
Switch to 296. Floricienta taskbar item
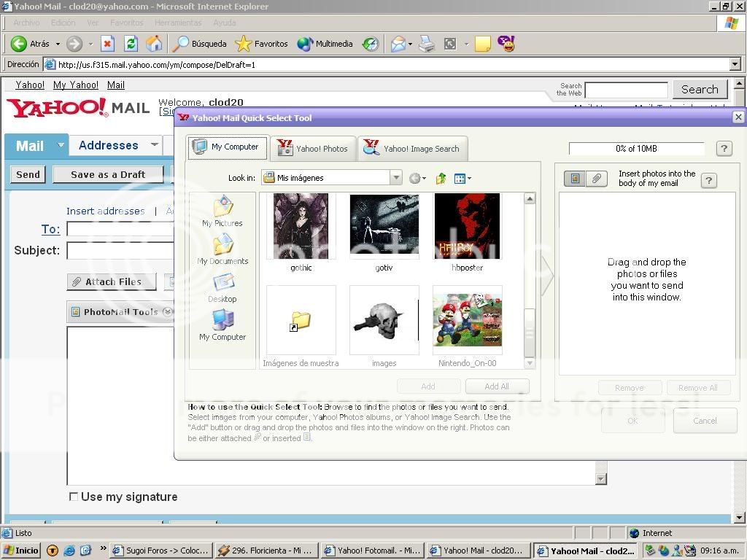coord(267,551)
